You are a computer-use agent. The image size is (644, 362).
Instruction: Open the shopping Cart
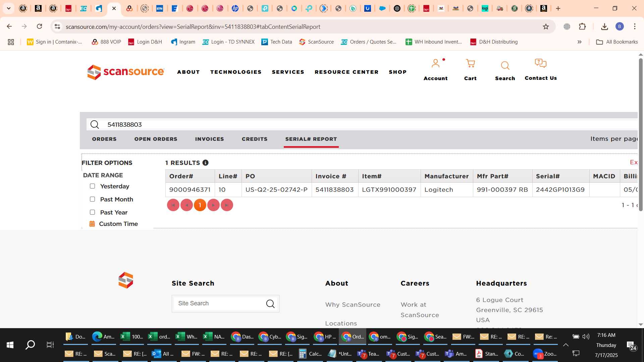470,64
